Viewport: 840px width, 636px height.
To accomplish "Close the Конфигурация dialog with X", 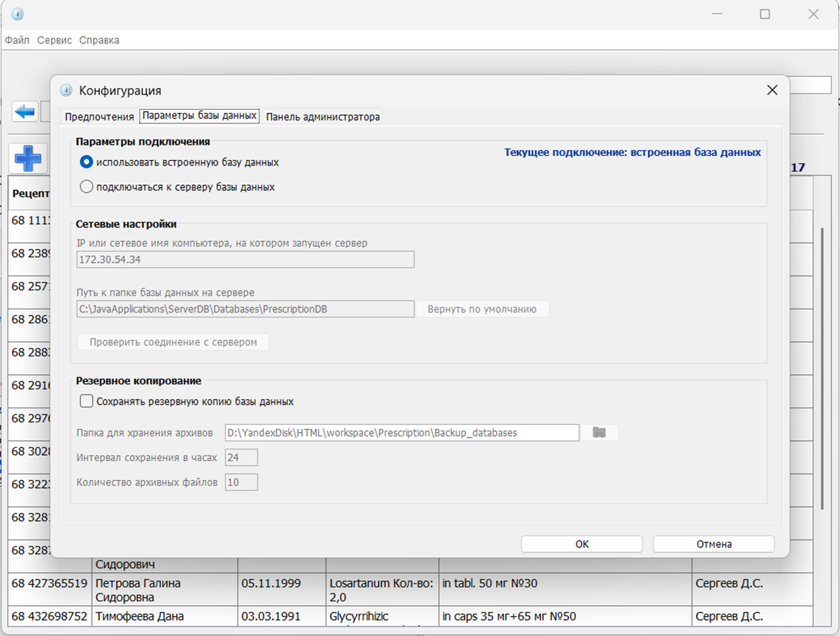I will click(772, 90).
